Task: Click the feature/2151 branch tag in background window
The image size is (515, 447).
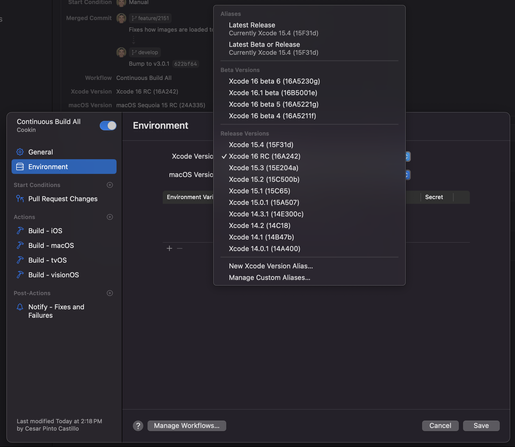Action: coord(150,18)
